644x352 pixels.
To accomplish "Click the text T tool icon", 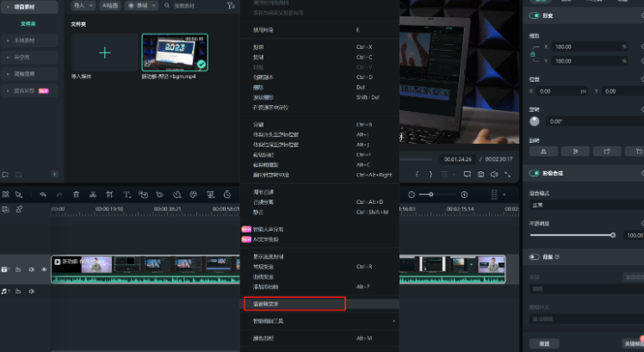I will click(x=127, y=195).
